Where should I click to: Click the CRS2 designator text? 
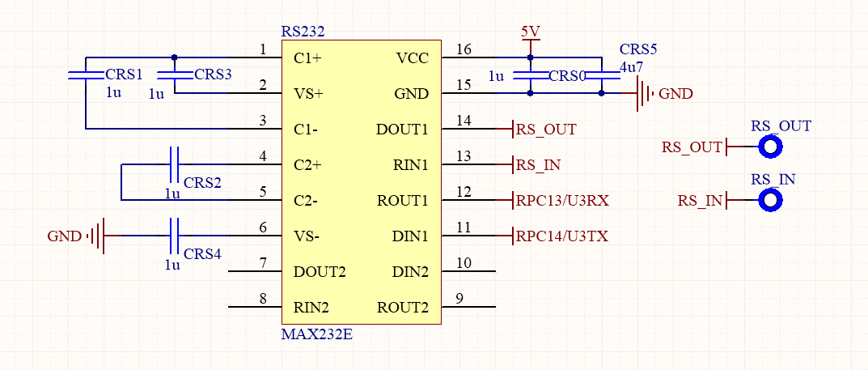tap(202, 182)
